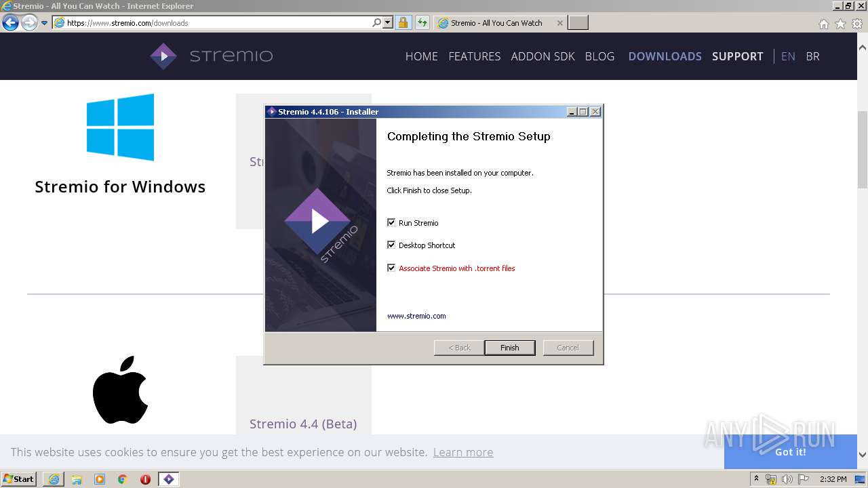Click Finish in the installer
Viewport: 868px width, 488px height.
[510, 348]
